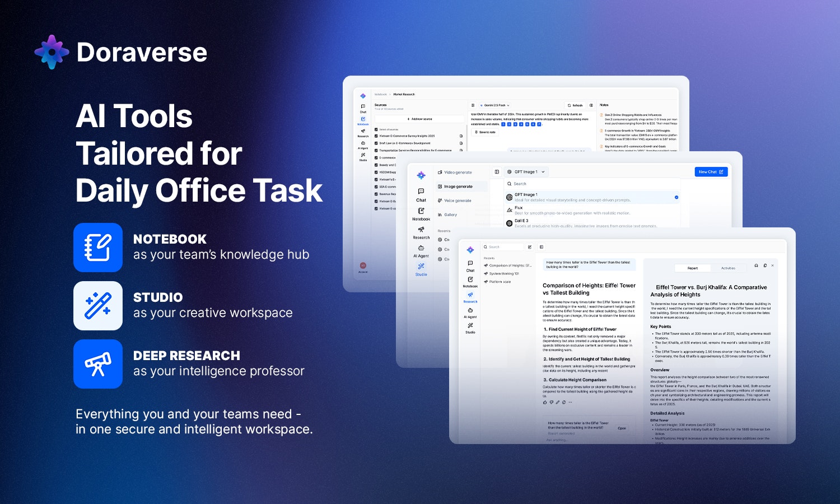The image size is (840, 504).
Task: Uncheck Transportation Services Responsibilities source checkbox
Action: (376, 151)
